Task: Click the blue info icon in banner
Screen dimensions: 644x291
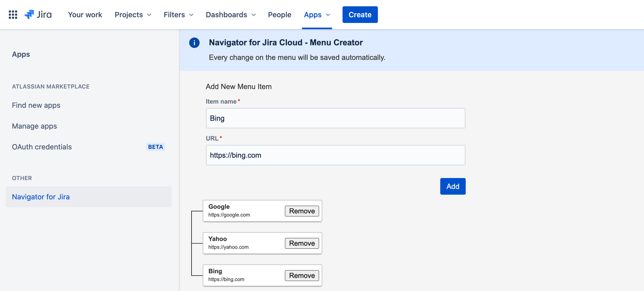Action: point(194,43)
